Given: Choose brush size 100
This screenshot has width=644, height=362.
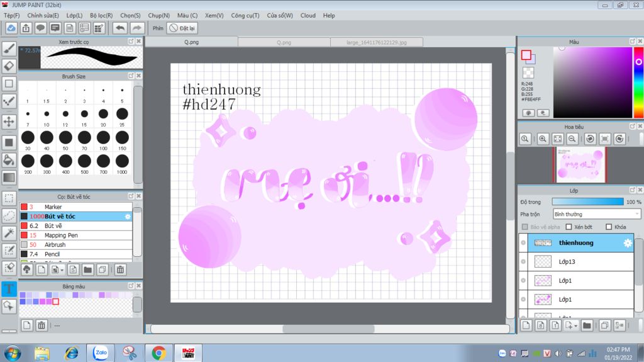Looking at the screenshot, I should point(103,140).
